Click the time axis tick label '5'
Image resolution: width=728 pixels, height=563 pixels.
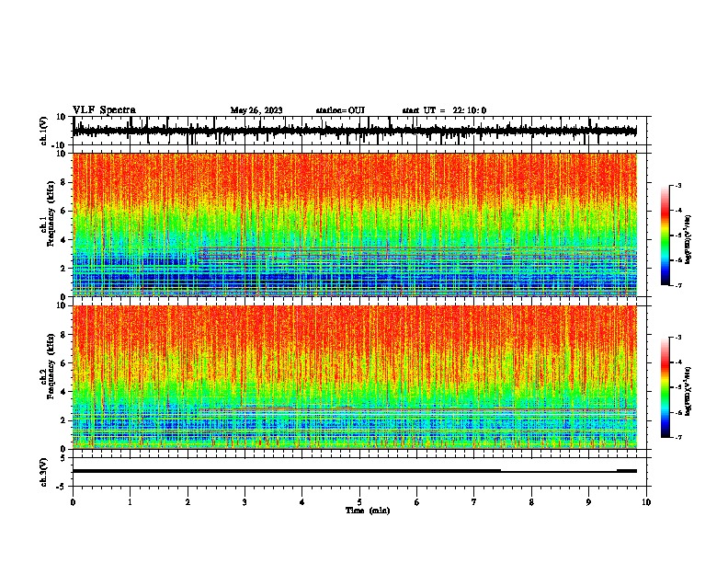coord(359,502)
